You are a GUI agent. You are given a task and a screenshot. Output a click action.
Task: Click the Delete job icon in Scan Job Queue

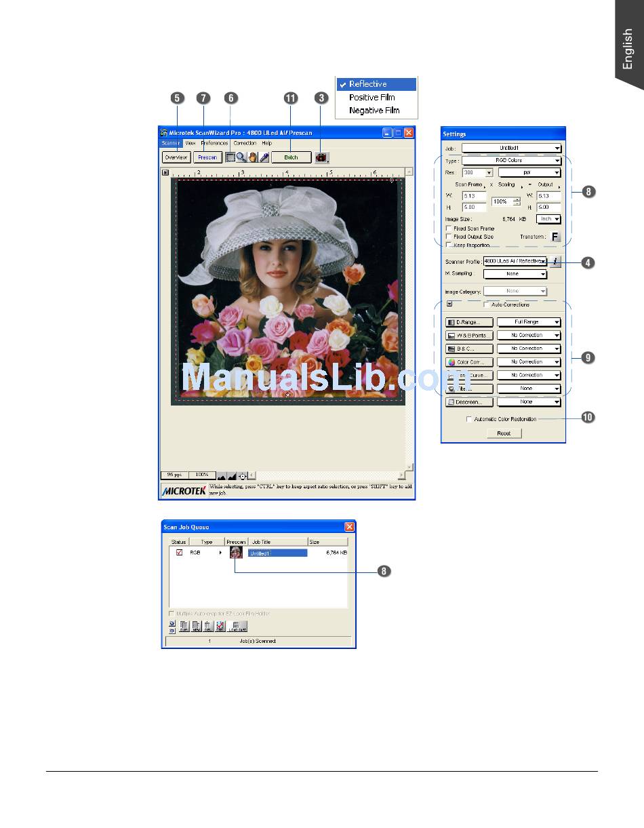[x=209, y=626]
